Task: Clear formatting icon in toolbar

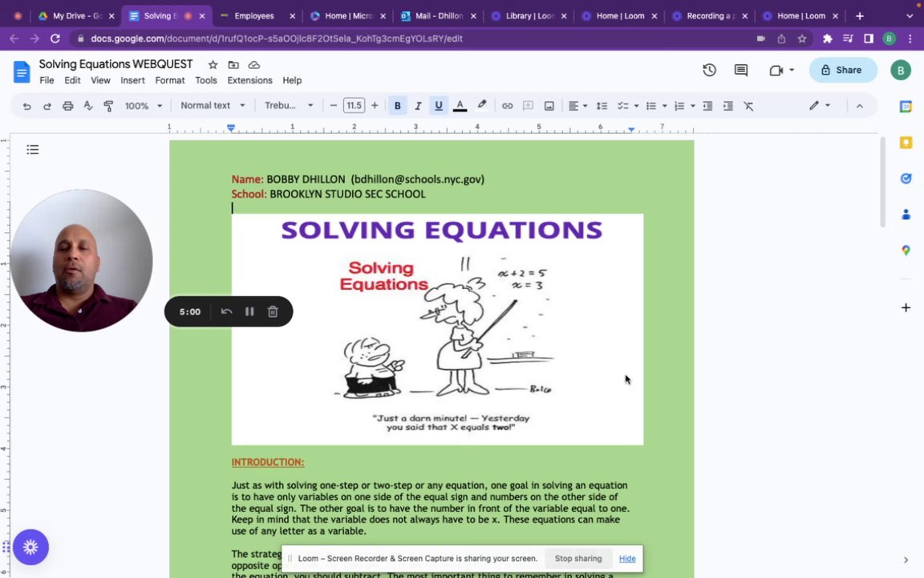Action: coord(748,106)
